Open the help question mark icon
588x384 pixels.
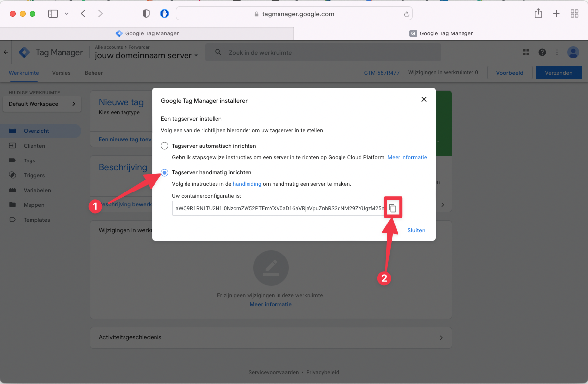click(x=542, y=52)
